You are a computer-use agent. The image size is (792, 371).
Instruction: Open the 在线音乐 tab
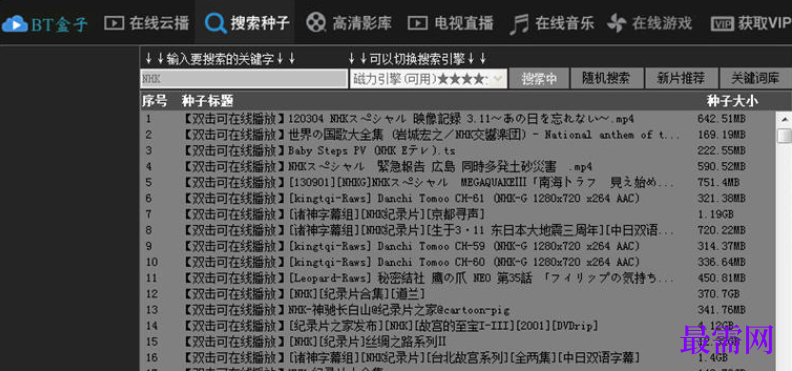tap(552, 23)
